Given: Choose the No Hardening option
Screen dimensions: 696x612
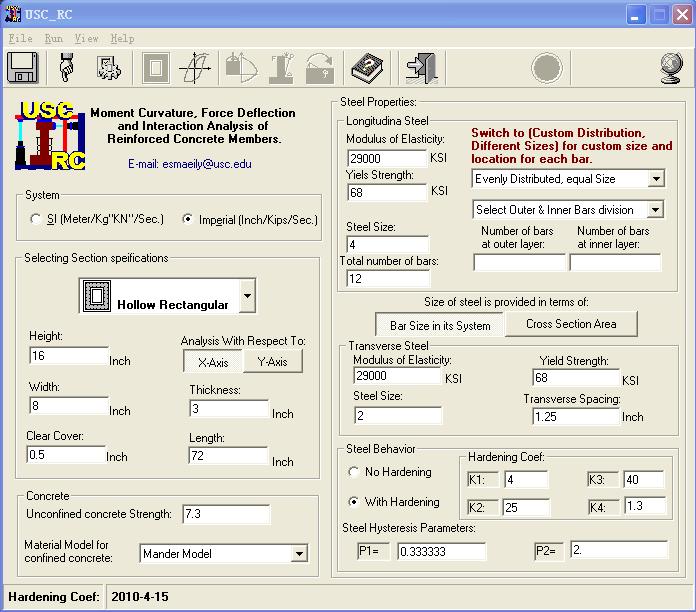Looking at the screenshot, I should tap(354, 472).
